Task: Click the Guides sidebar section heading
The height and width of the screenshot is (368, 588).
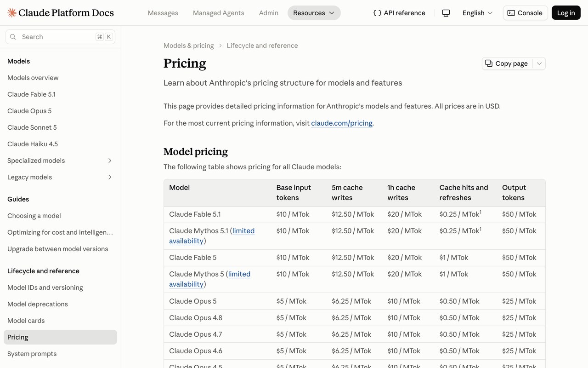Action: (18, 199)
